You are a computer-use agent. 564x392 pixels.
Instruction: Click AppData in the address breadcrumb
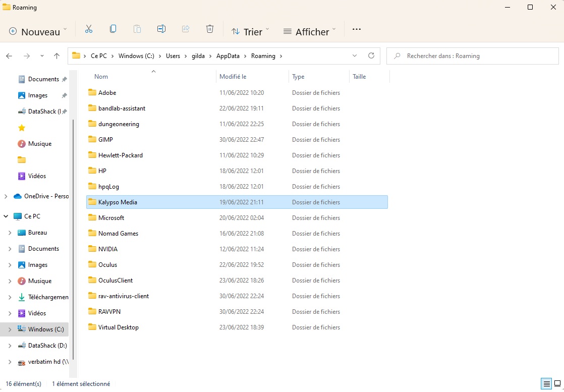click(x=228, y=56)
